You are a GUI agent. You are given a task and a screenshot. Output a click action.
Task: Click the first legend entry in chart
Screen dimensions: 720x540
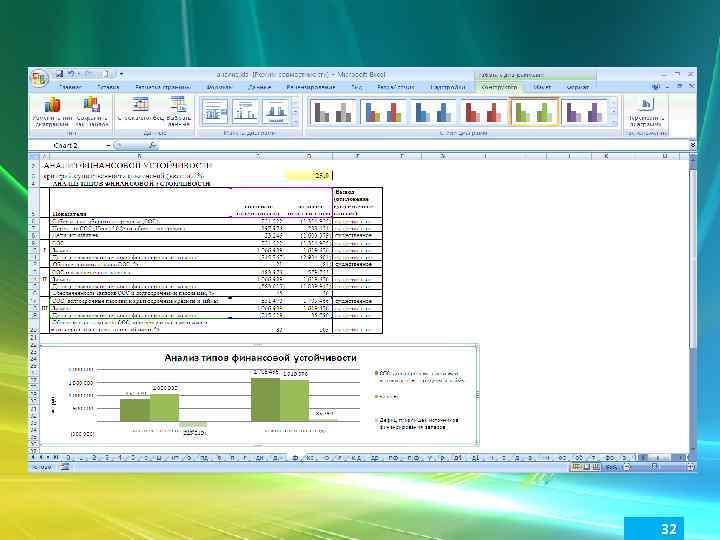[420, 377]
